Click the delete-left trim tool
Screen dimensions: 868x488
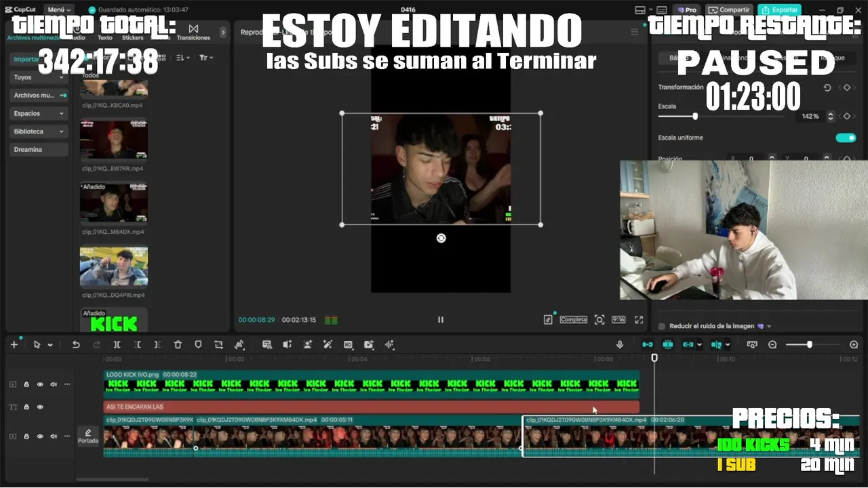[x=137, y=344]
